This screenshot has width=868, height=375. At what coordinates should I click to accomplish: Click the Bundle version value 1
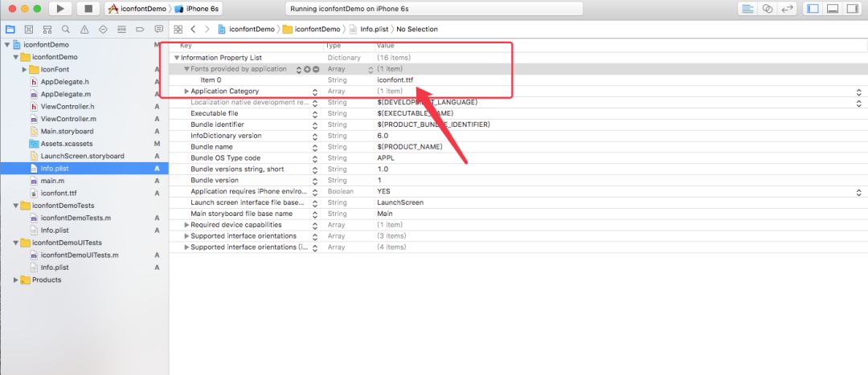click(x=379, y=181)
